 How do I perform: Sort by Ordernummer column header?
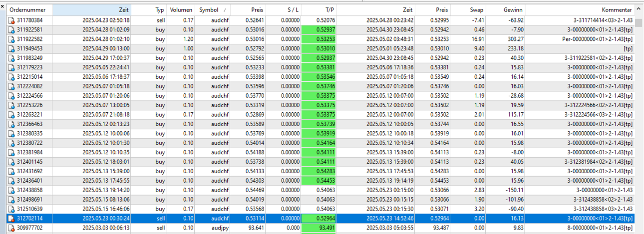(x=29, y=10)
